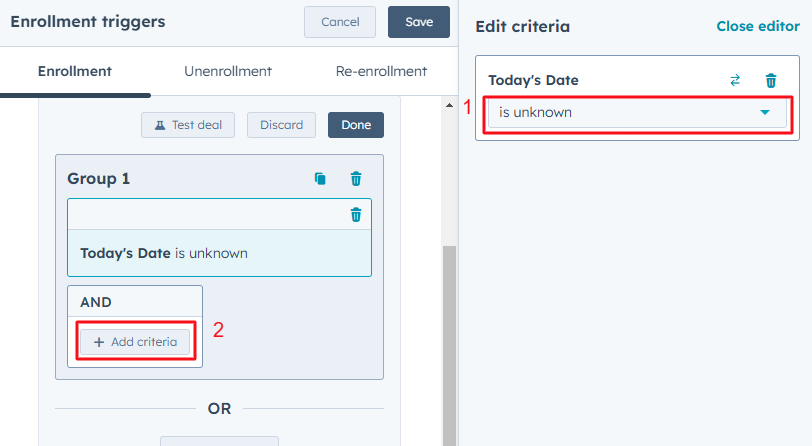Delete the Today's Date criteria card
This screenshot has height=446, width=812.
(356, 214)
